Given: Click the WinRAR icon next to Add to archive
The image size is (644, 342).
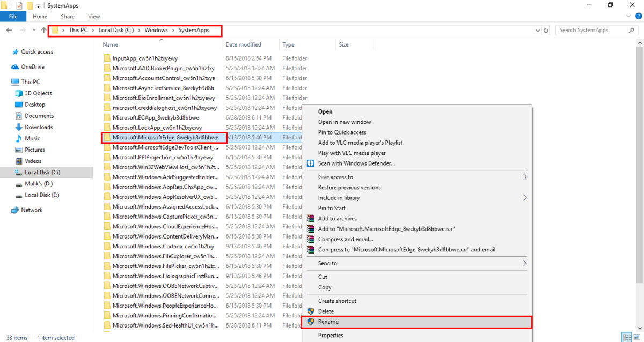Looking at the screenshot, I should point(310,218).
